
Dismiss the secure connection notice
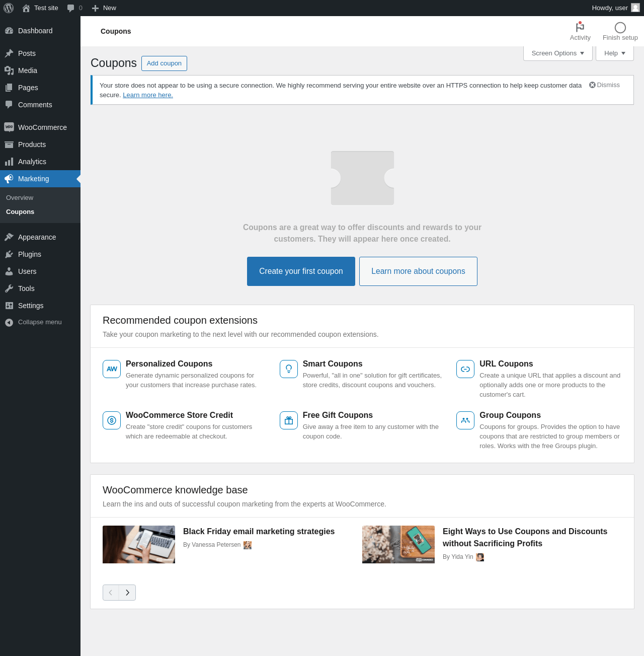click(604, 85)
